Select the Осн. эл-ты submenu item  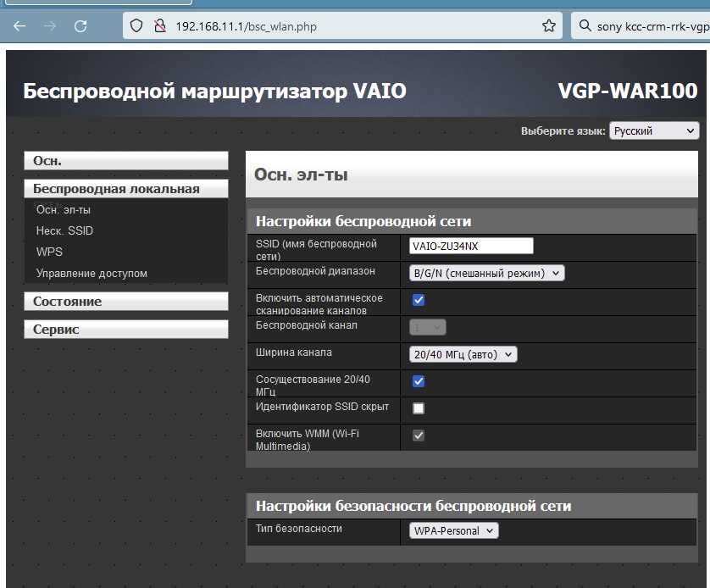64,209
